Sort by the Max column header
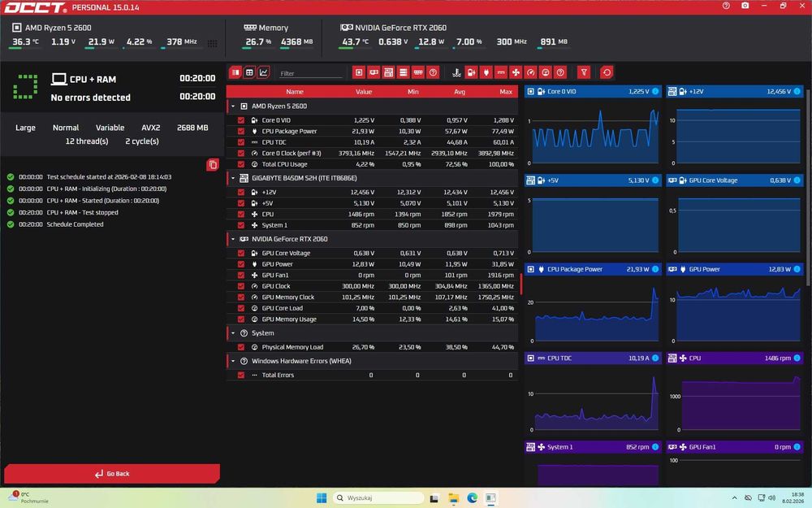This screenshot has width=812, height=508. click(x=506, y=92)
